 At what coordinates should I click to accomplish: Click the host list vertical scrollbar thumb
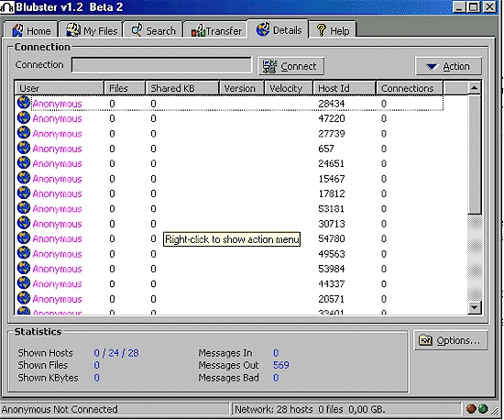click(x=475, y=154)
